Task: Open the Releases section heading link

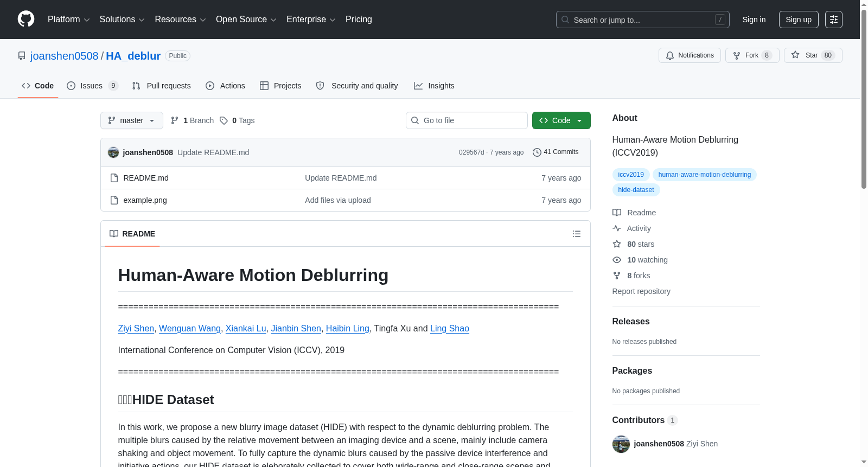Action: (x=631, y=322)
